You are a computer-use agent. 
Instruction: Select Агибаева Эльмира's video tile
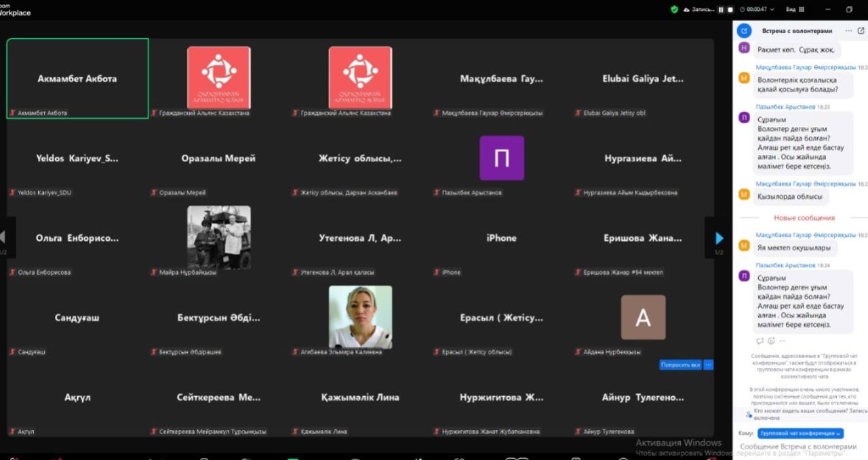tap(360, 317)
